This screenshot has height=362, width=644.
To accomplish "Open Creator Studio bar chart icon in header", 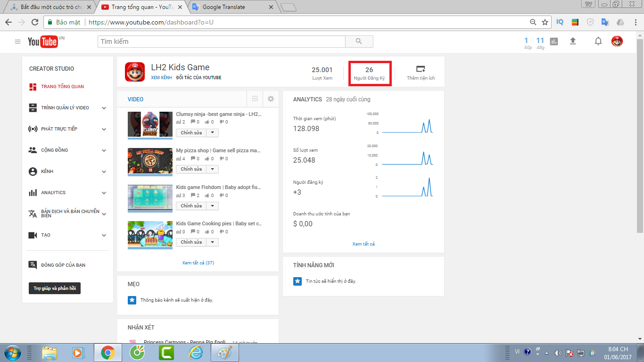I will 554,41.
